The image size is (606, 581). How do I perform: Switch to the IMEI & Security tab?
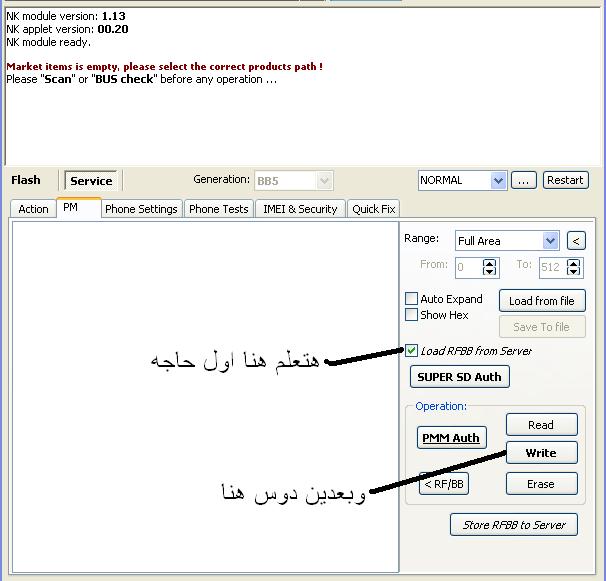tap(300, 209)
